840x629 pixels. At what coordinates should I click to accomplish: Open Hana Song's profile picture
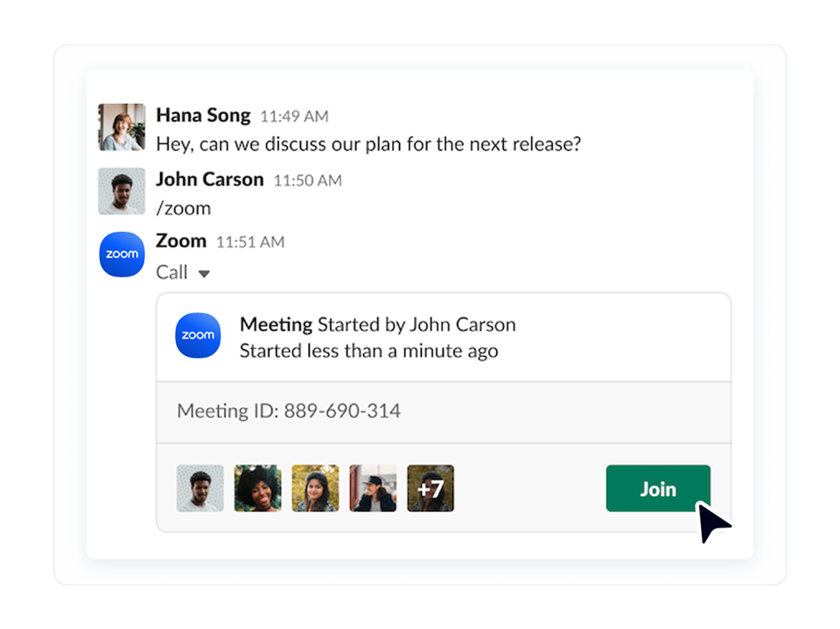[122, 127]
